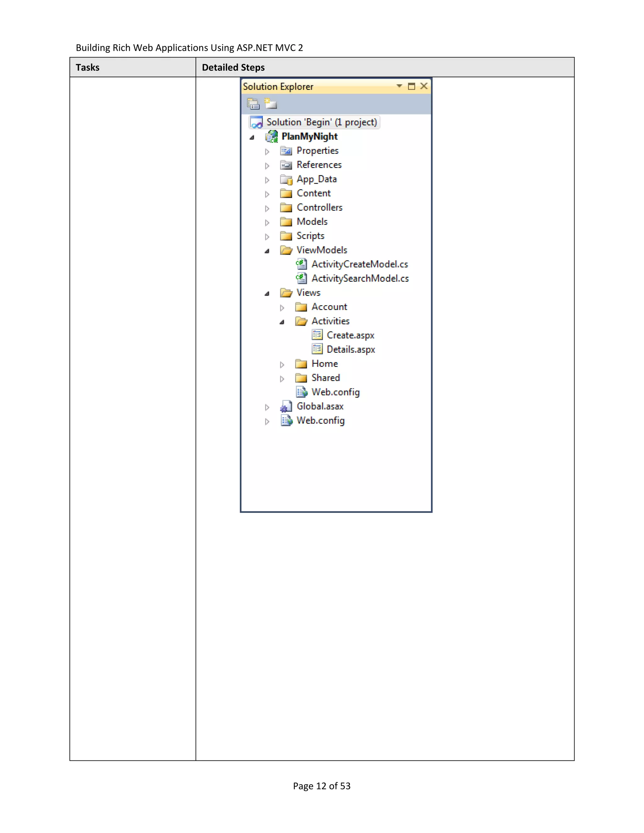Select the PlanMyNight project name
The image size is (644, 833).
coord(309,136)
